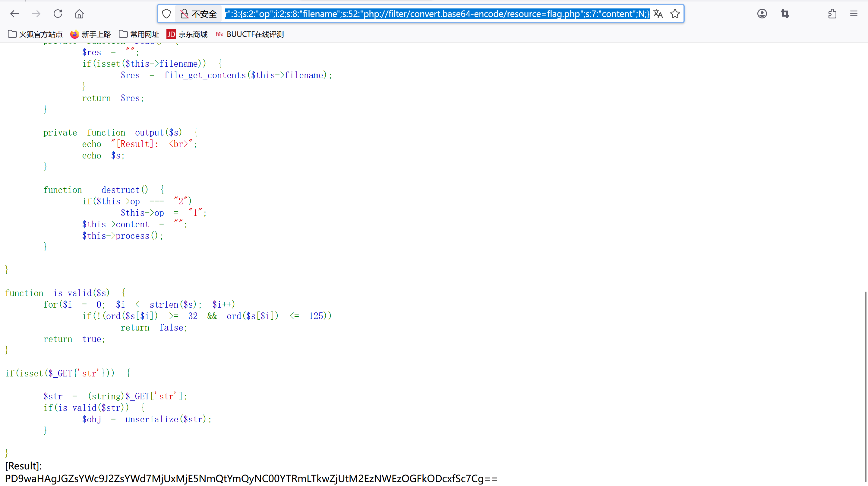Click in the URL address field
Screen dimensions: 868x486
[x=437, y=14]
